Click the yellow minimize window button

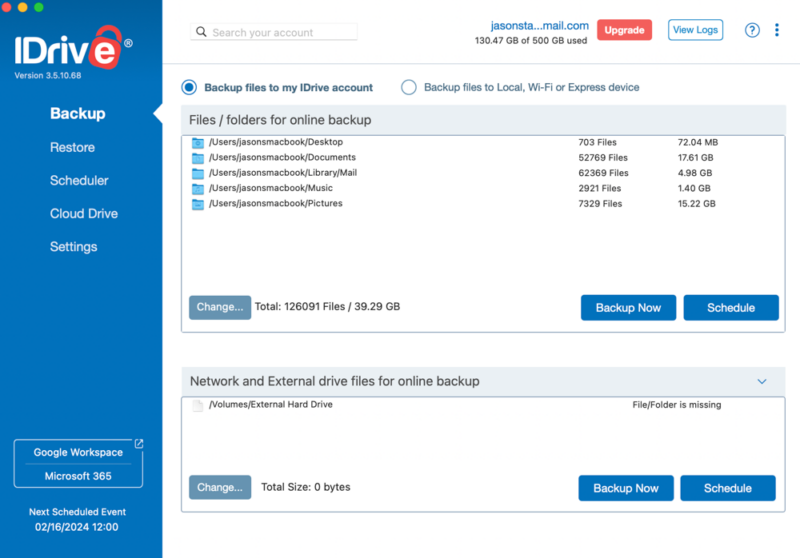(22, 7)
